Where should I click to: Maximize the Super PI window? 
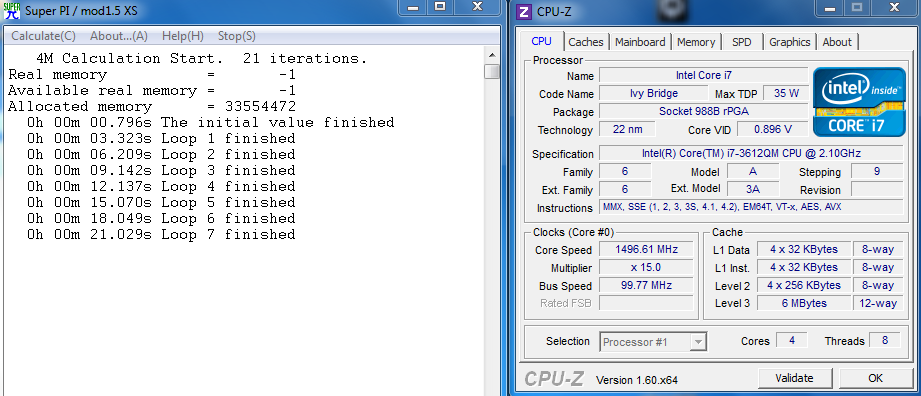click(x=440, y=6)
